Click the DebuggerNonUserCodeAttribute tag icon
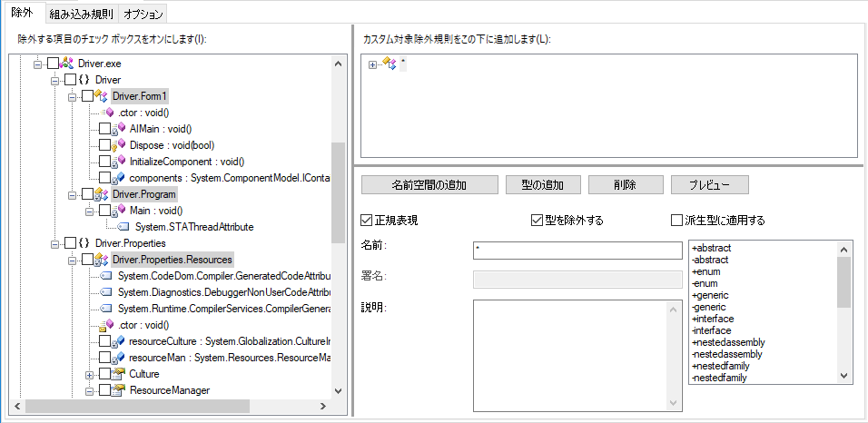The height and width of the screenshot is (423, 868). [x=107, y=291]
